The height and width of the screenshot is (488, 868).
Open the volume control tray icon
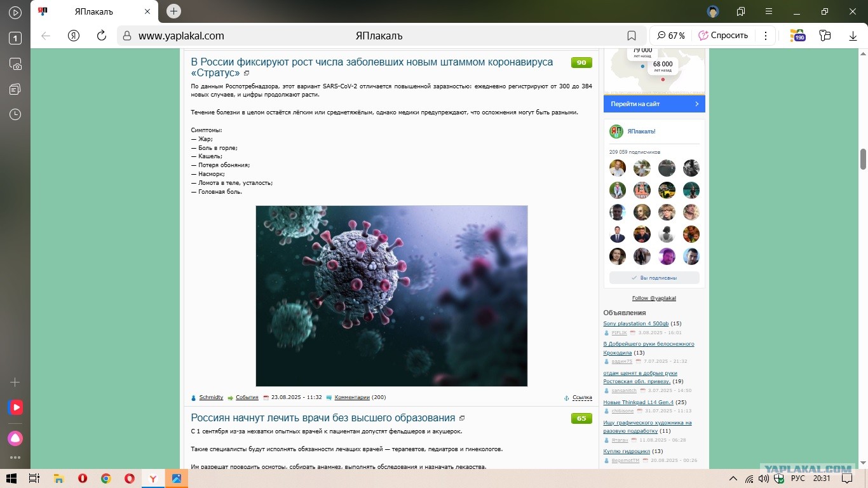coord(764,478)
